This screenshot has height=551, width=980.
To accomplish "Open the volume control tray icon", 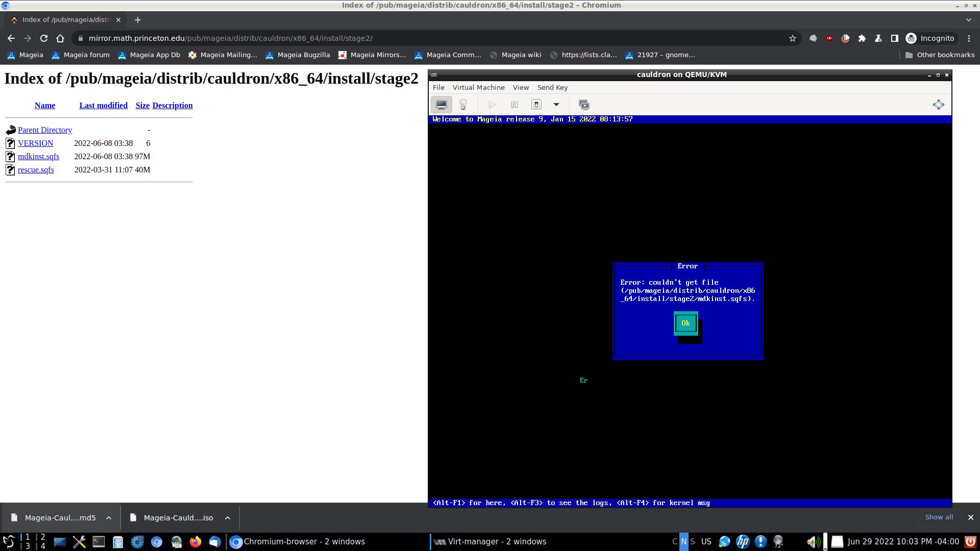I will point(813,542).
